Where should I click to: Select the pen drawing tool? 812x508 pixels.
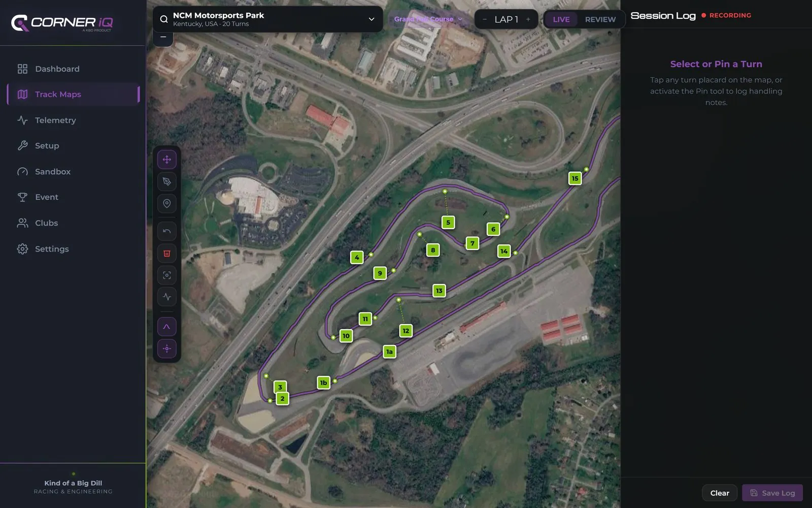(167, 181)
